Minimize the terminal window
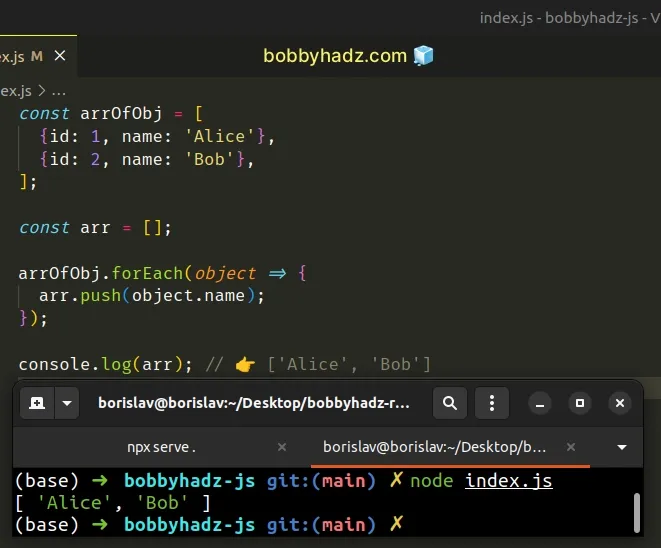The image size is (661, 548). 540,403
